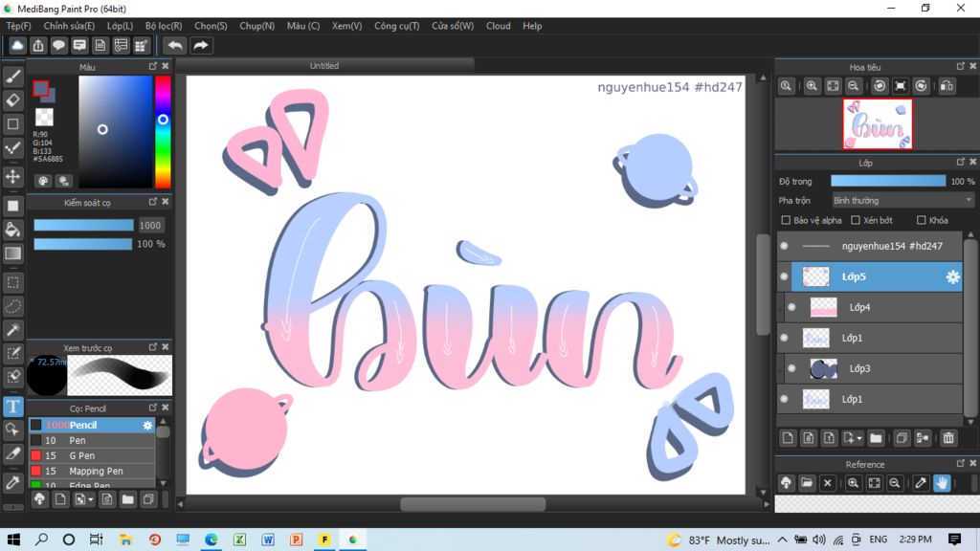The height and width of the screenshot is (551, 980).
Task: Open the Chỉnh sửa(E) menu
Action: [69, 26]
